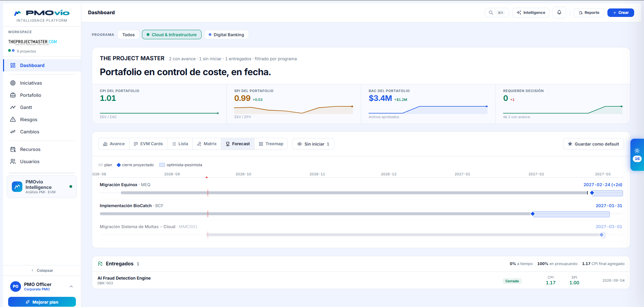Click the Migración Equinox project name
This screenshot has height=307, width=644.
click(x=118, y=184)
